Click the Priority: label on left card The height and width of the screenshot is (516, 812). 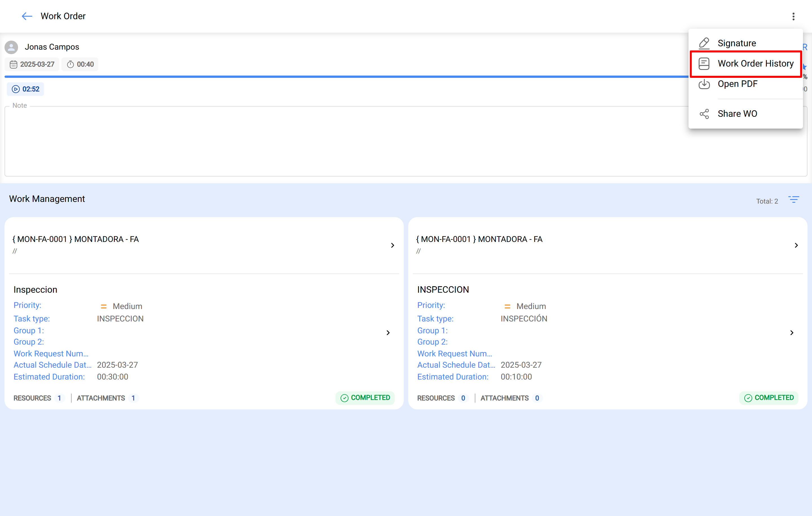pos(27,306)
